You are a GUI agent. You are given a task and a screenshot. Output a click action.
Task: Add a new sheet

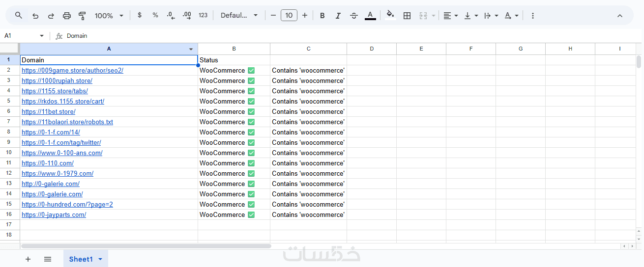click(x=28, y=259)
